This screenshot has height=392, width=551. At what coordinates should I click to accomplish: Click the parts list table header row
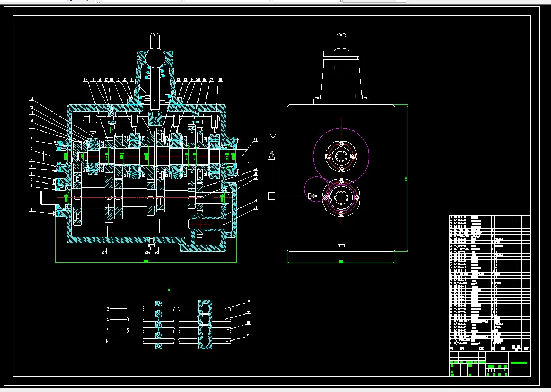(x=490, y=348)
